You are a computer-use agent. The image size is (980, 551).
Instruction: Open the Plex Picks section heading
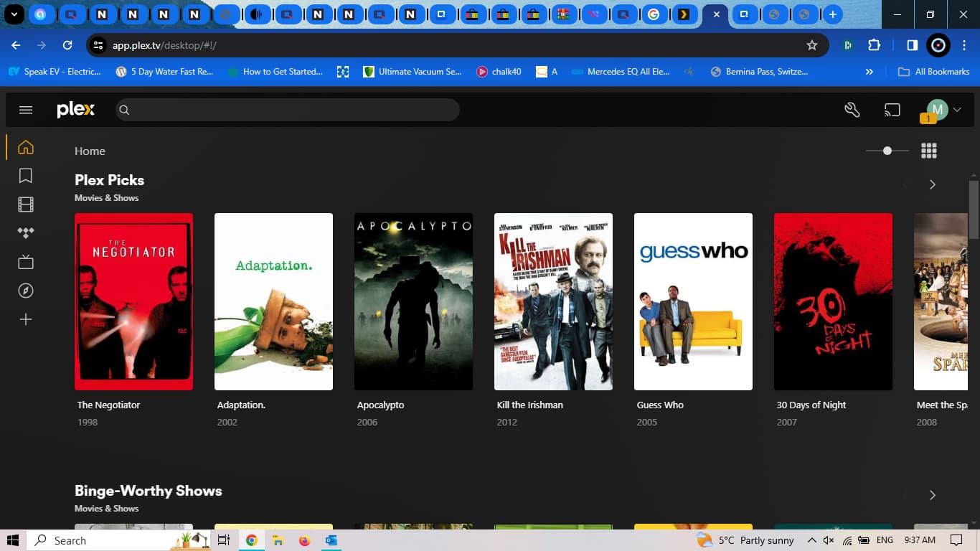coord(110,180)
